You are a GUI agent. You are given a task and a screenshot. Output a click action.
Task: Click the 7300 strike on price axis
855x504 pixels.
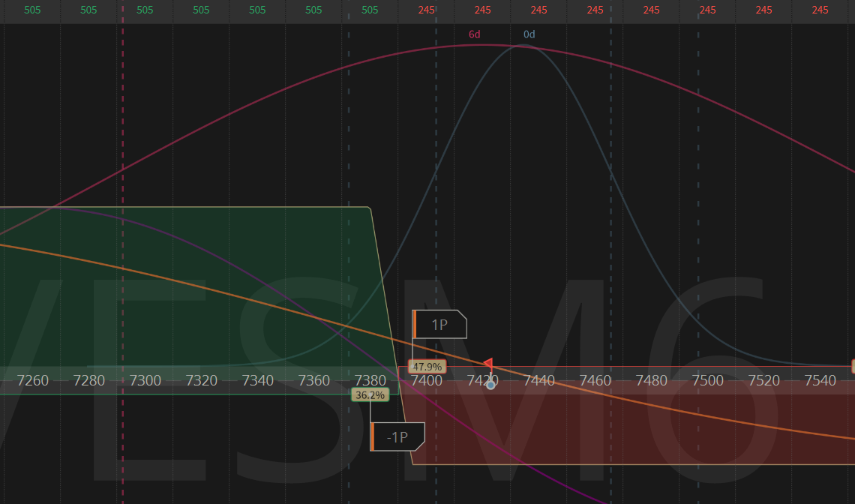tap(145, 380)
